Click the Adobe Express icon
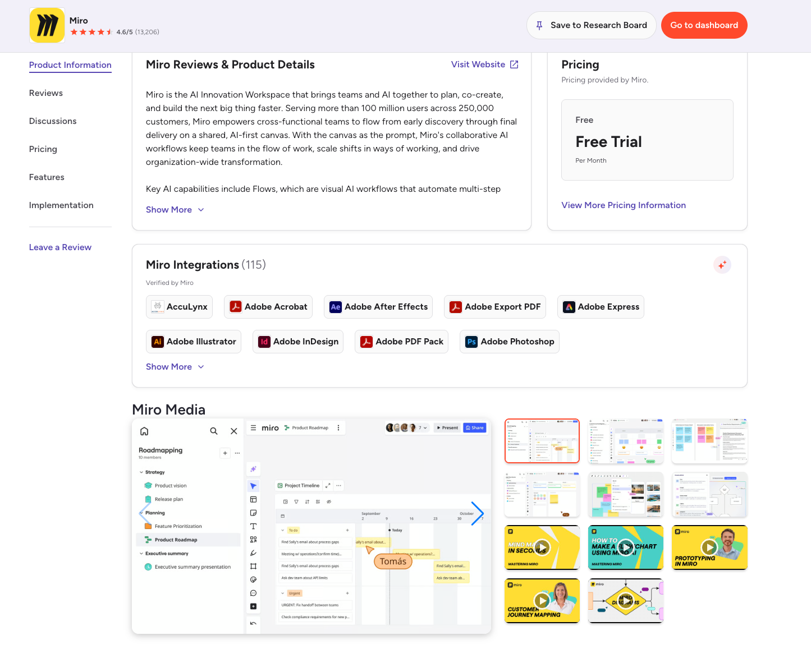Viewport: 811px width, 672px height. pos(569,307)
